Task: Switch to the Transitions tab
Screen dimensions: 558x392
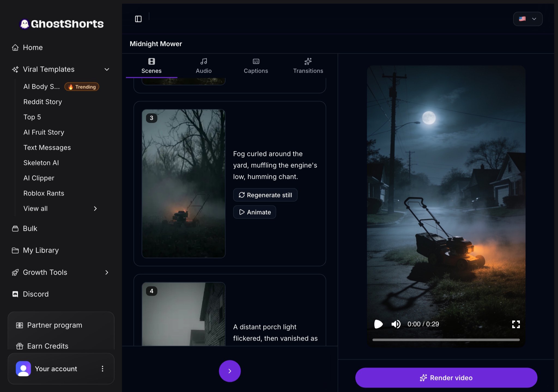Action: [x=308, y=66]
